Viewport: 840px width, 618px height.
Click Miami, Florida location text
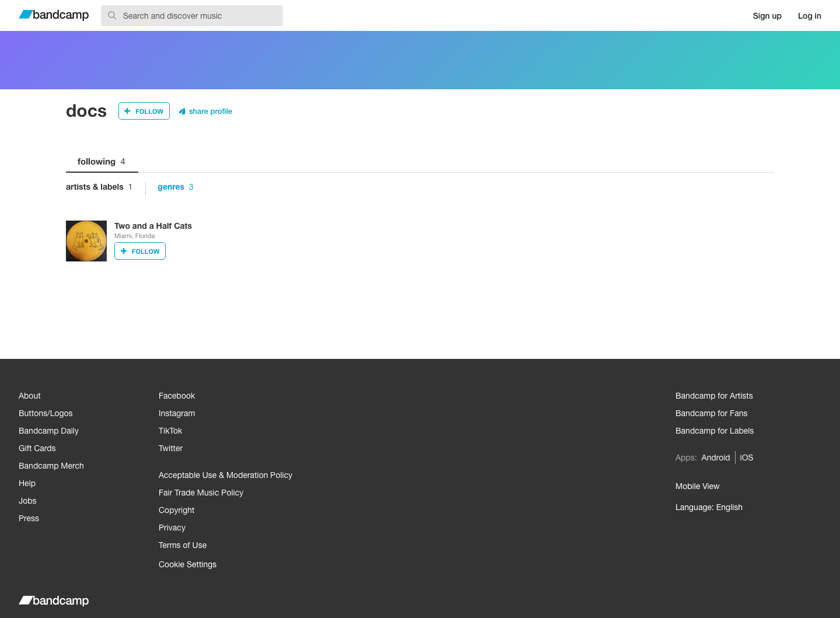point(135,236)
